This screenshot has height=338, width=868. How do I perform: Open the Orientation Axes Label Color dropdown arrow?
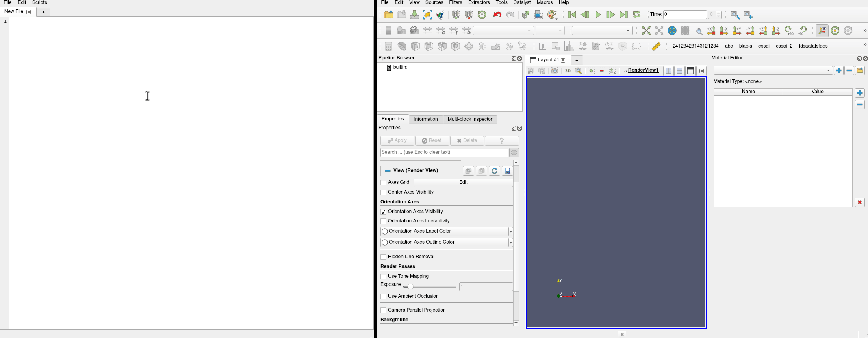point(511,232)
